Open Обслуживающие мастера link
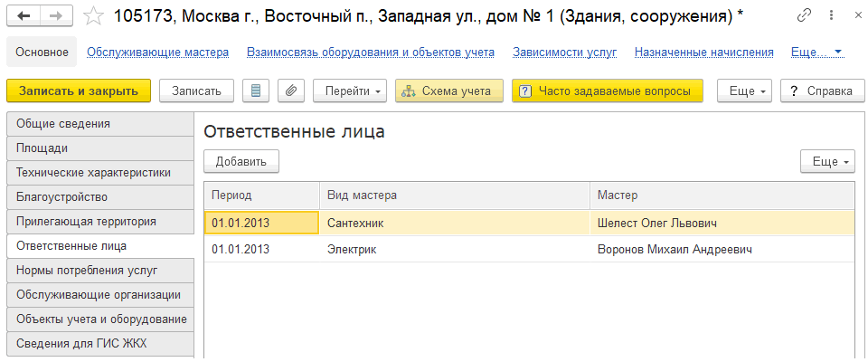868x362 pixels. coord(157,52)
